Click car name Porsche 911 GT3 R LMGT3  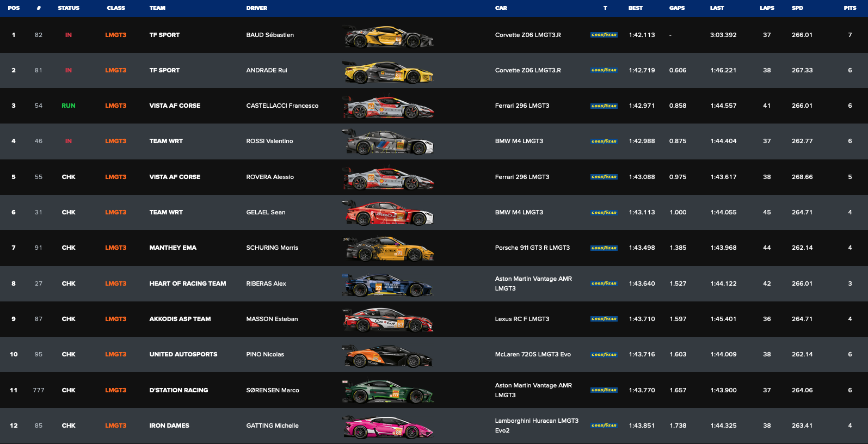coord(532,248)
